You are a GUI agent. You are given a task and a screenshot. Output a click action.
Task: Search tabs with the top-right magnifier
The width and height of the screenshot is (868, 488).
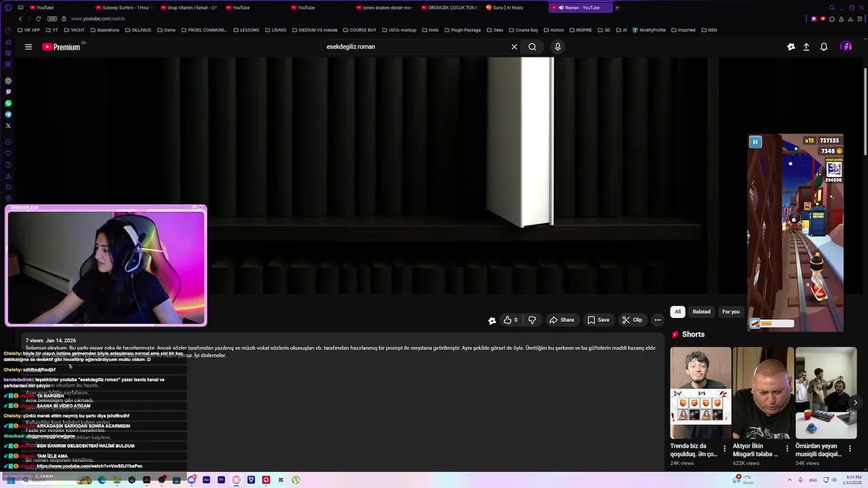[832, 7]
